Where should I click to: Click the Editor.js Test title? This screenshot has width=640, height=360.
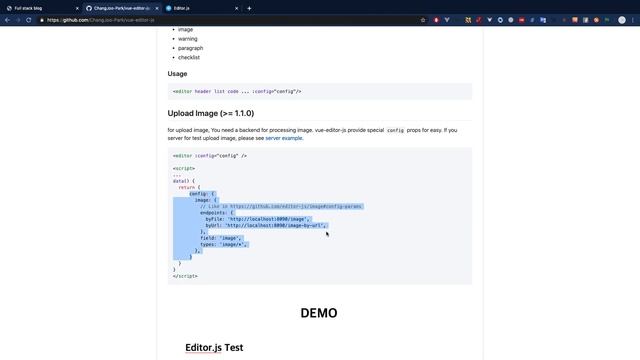coord(214,348)
